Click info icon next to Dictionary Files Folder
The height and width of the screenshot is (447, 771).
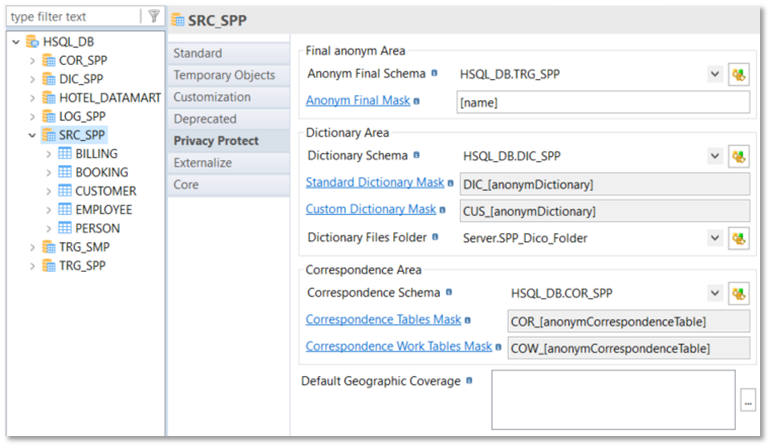[x=435, y=237]
